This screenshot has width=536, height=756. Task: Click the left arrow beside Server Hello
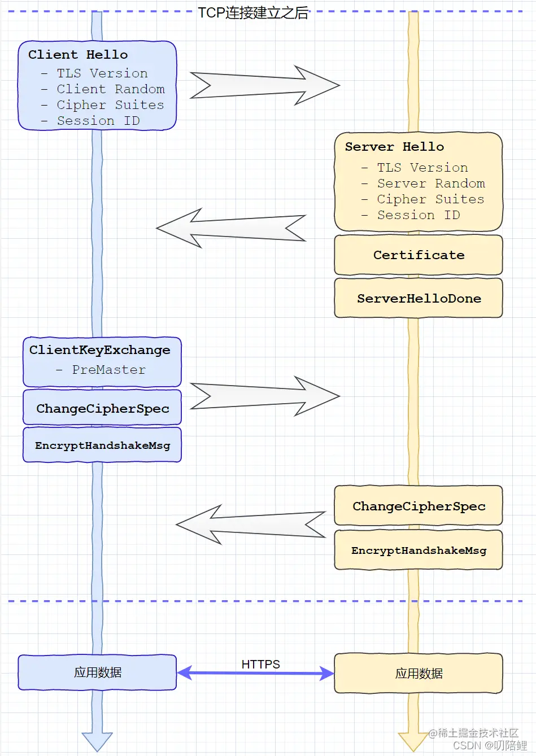tap(231, 228)
